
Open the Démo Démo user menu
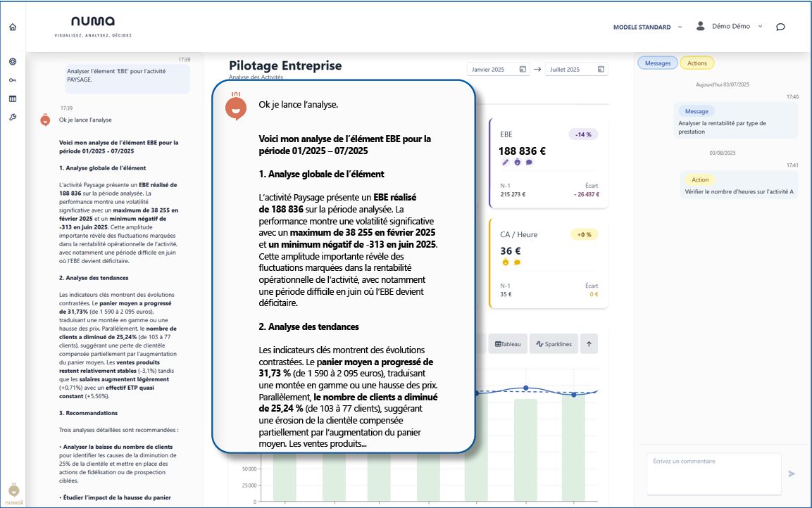[729, 27]
